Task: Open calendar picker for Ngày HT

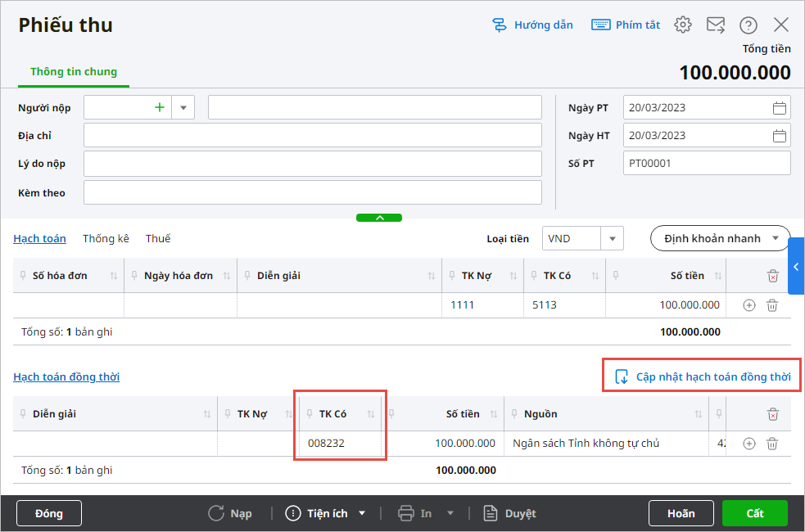Action: 780,135
